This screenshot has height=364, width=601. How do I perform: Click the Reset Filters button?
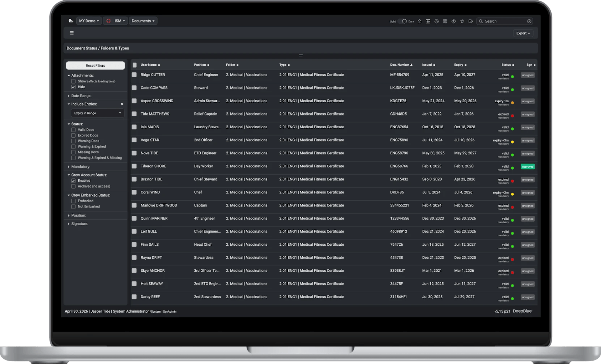(95, 66)
